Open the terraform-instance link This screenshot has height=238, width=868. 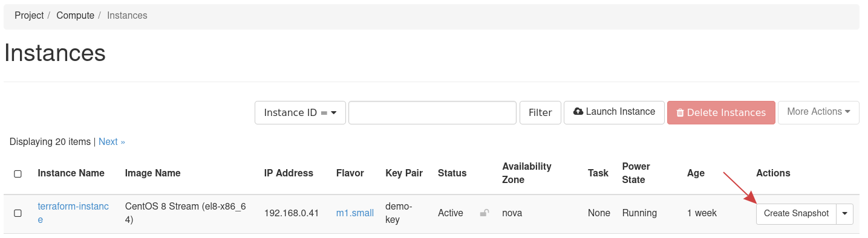73,213
